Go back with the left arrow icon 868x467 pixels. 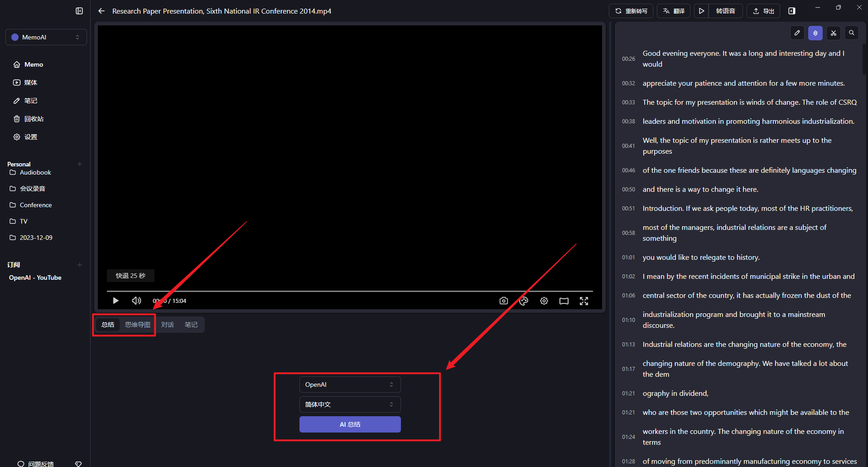coord(101,11)
